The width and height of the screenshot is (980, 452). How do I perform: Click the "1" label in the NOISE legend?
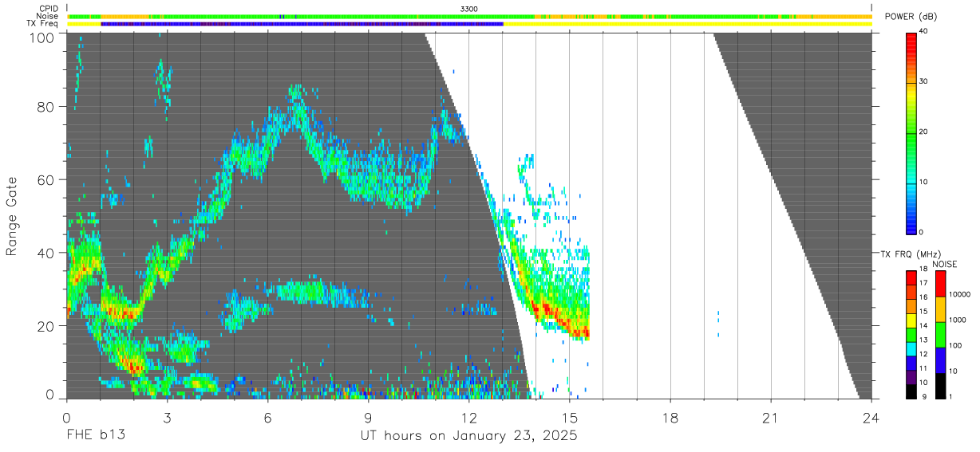pos(952,396)
